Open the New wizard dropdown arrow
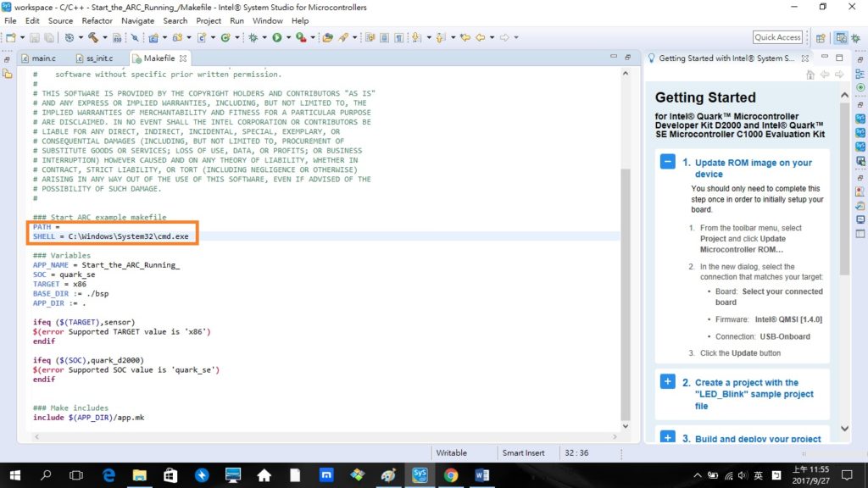The height and width of the screenshot is (488, 868). coord(22,37)
